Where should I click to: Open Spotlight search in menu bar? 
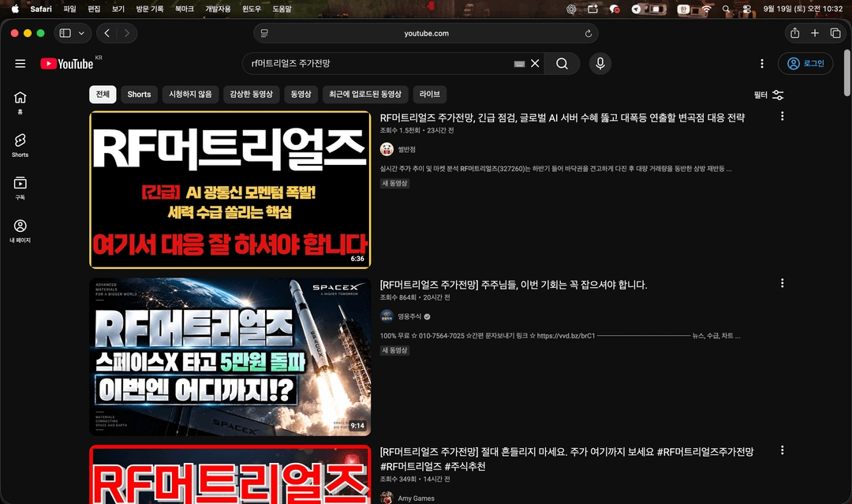[x=726, y=9]
